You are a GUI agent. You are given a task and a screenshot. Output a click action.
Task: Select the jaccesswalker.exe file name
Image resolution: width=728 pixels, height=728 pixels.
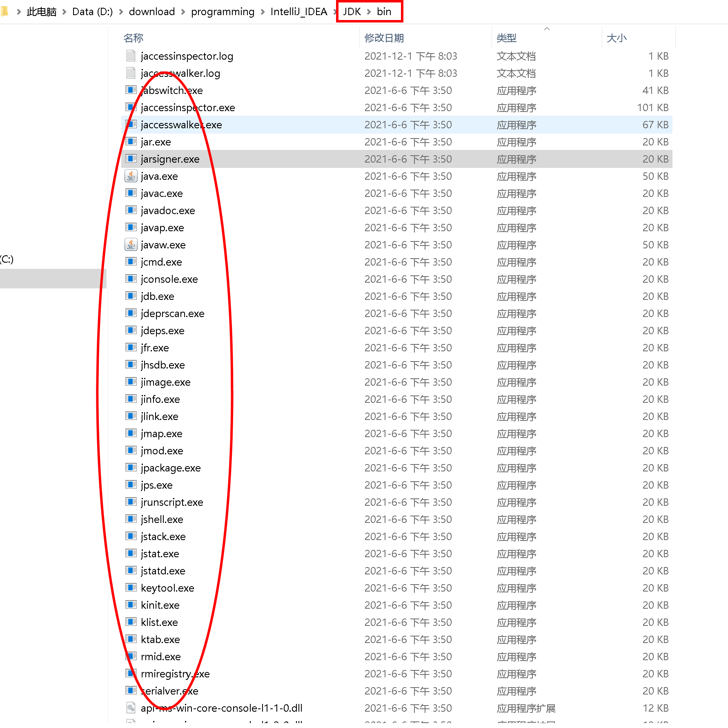coord(181,125)
